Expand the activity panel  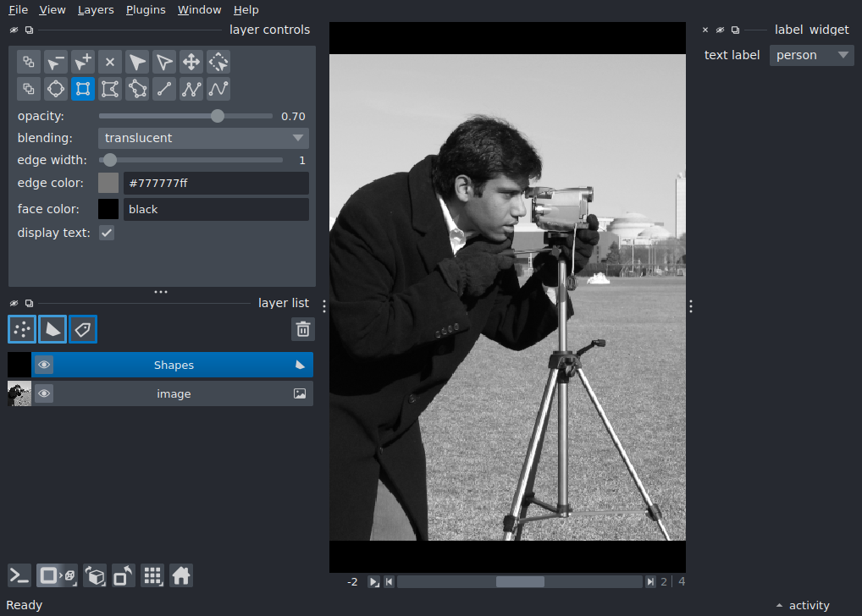(x=803, y=605)
